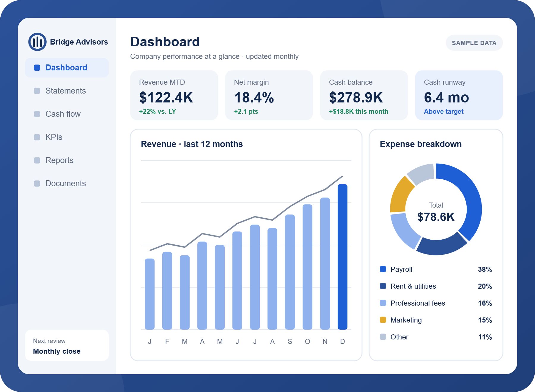
Task: Click the 20% value for Rent & utilities
Action: point(485,286)
